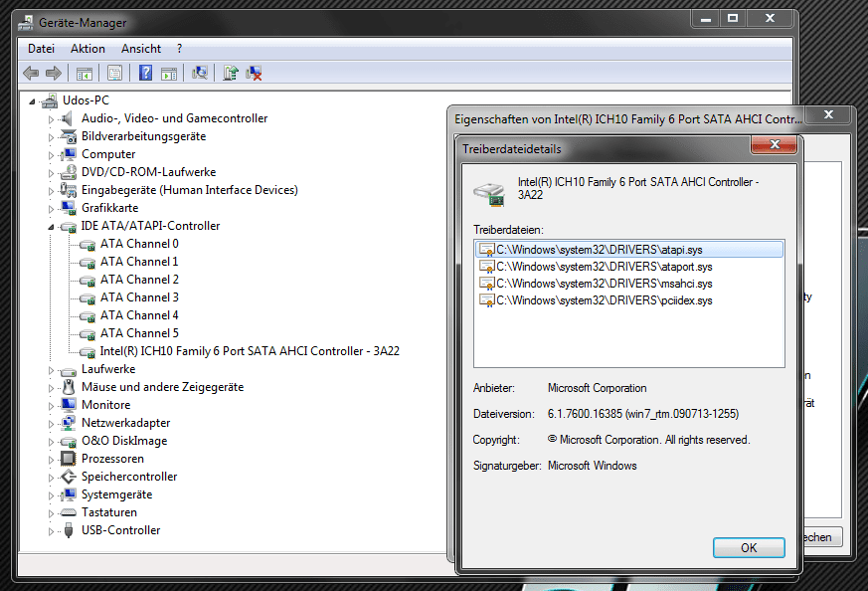The image size is (868, 591).
Task: Minimize the Geräte-Manager window
Action: (x=706, y=18)
